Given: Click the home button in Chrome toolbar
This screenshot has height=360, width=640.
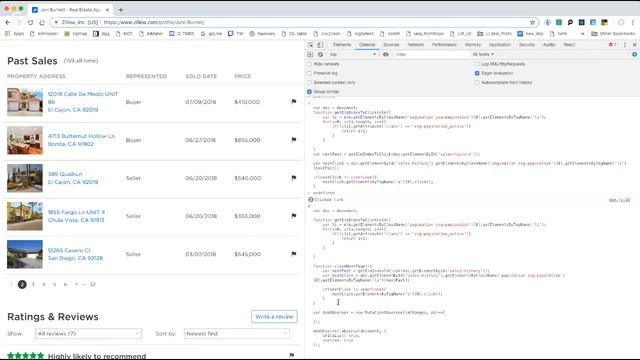Looking at the screenshot, I should (x=42, y=22).
